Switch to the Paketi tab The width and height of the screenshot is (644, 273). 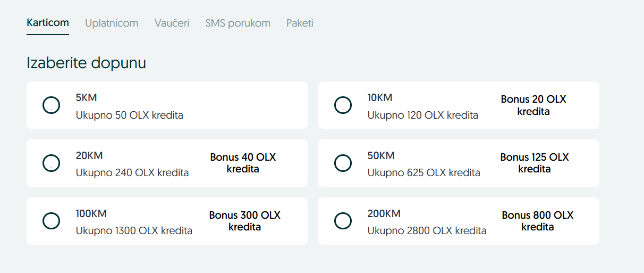[300, 23]
